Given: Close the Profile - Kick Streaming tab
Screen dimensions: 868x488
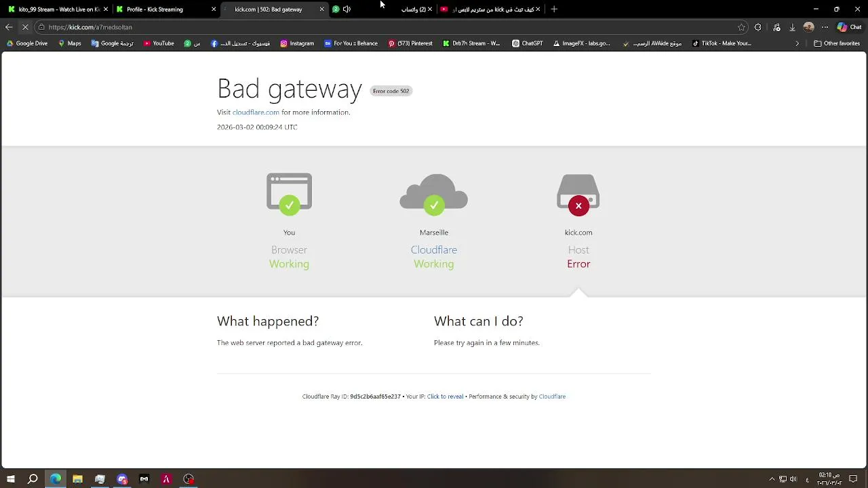Looking at the screenshot, I should 214,9.
